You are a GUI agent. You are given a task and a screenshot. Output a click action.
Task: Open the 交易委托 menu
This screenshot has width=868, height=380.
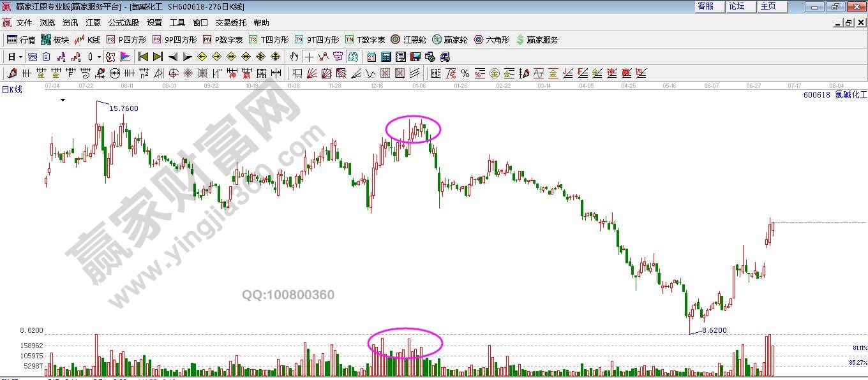click(x=230, y=23)
